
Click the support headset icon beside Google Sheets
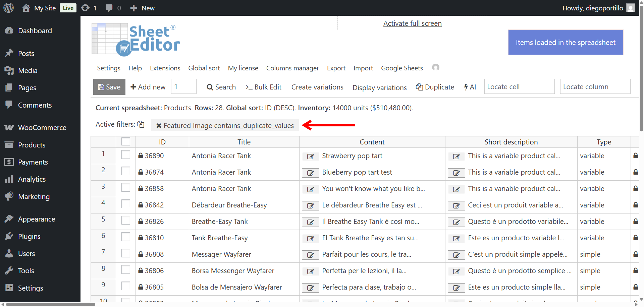coord(435,67)
